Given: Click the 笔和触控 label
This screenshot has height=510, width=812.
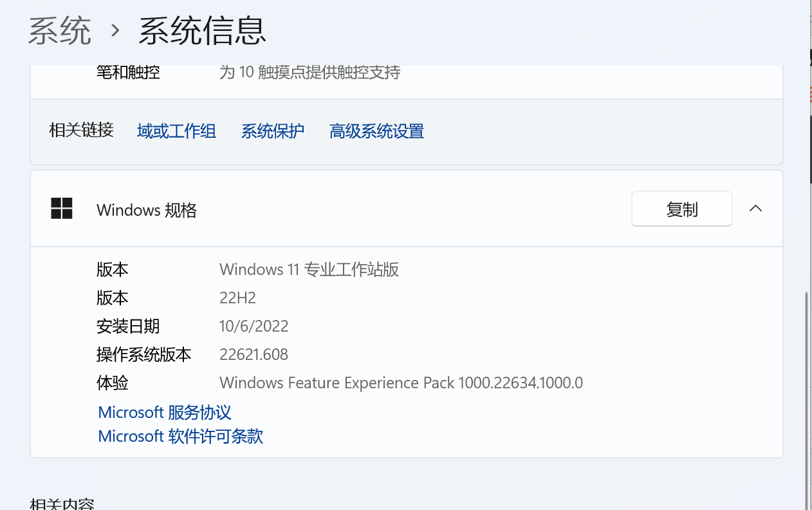Looking at the screenshot, I should click(x=128, y=71).
